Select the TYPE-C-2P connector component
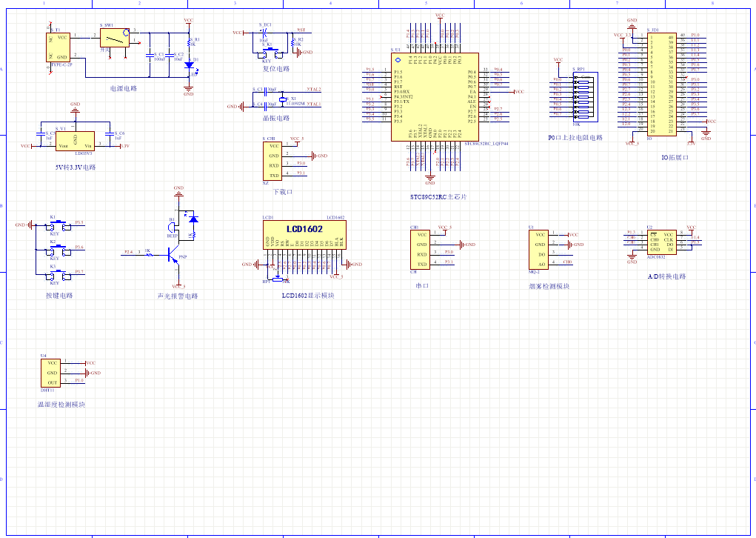Image resolution: width=756 pixels, height=538 pixels. pos(59,47)
